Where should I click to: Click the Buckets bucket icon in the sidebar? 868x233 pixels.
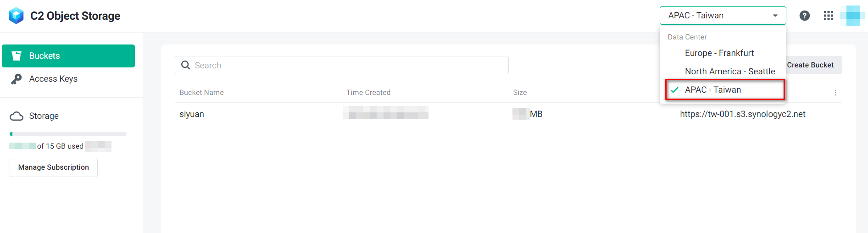17,56
